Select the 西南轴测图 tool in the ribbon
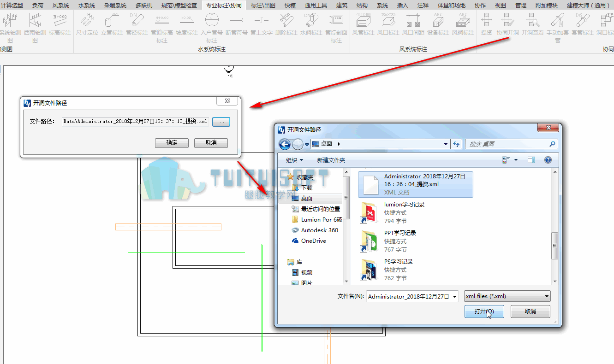614x364 pixels. [35, 27]
